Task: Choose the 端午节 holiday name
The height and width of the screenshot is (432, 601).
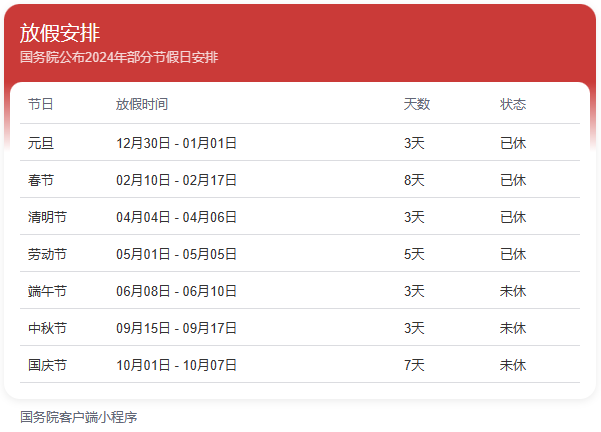Action: [x=47, y=291]
